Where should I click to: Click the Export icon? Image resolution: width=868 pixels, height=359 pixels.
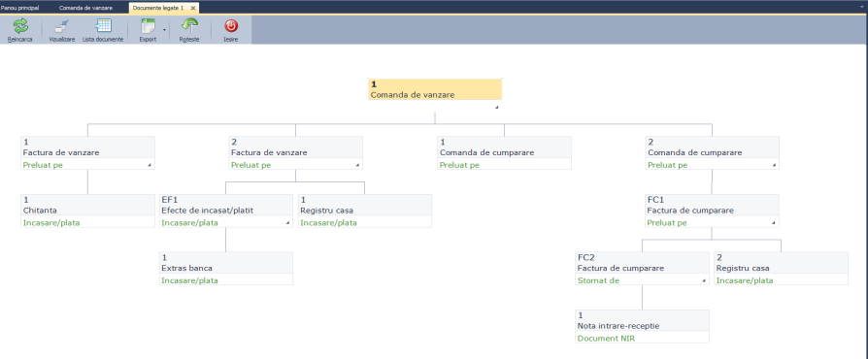click(148, 26)
